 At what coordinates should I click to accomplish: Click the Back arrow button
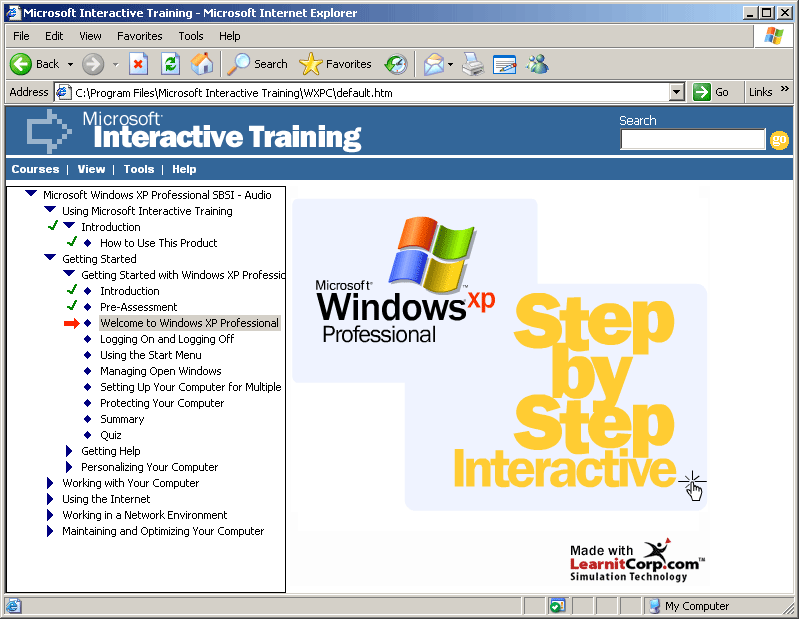pyautogui.click(x=21, y=64)
